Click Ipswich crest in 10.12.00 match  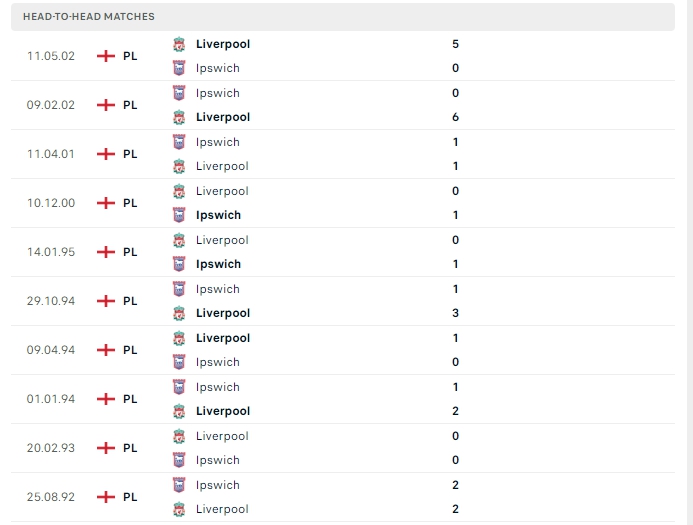[179, 215]
